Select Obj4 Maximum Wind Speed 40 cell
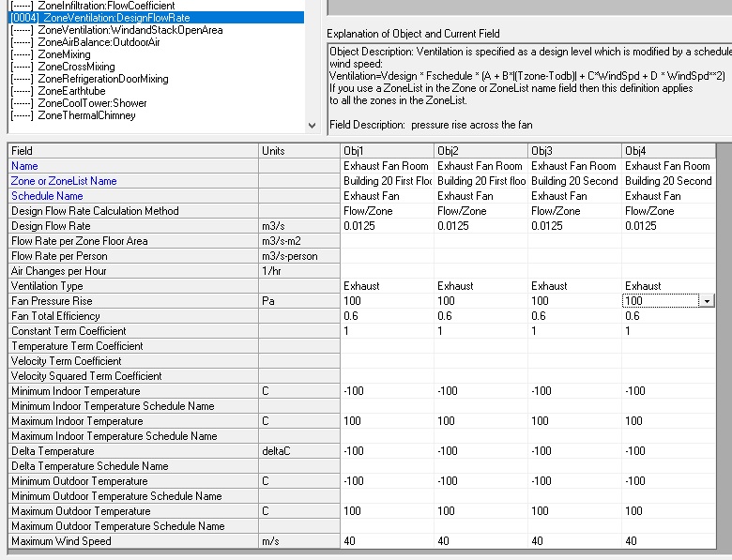Viewport: 732px width, 560px height. (x=668, y=541)
